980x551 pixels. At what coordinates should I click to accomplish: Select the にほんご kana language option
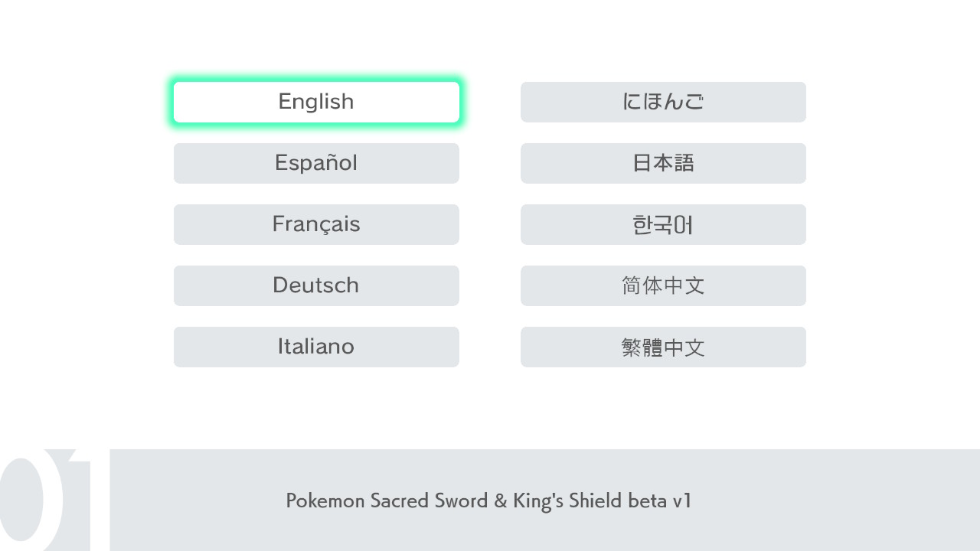[663, 102]
